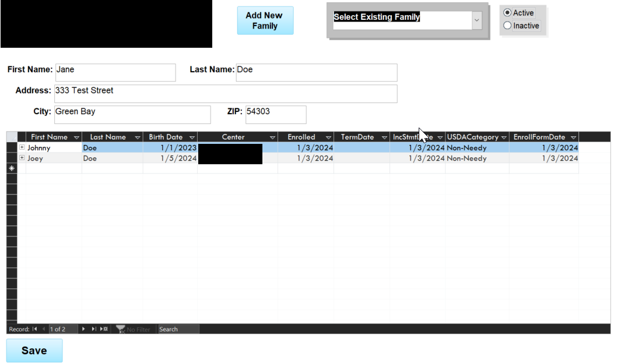Viewport: 628px width, 364px height.
Task: Expand Joey's record with the plus sign
Action: (x=21, y=158)
